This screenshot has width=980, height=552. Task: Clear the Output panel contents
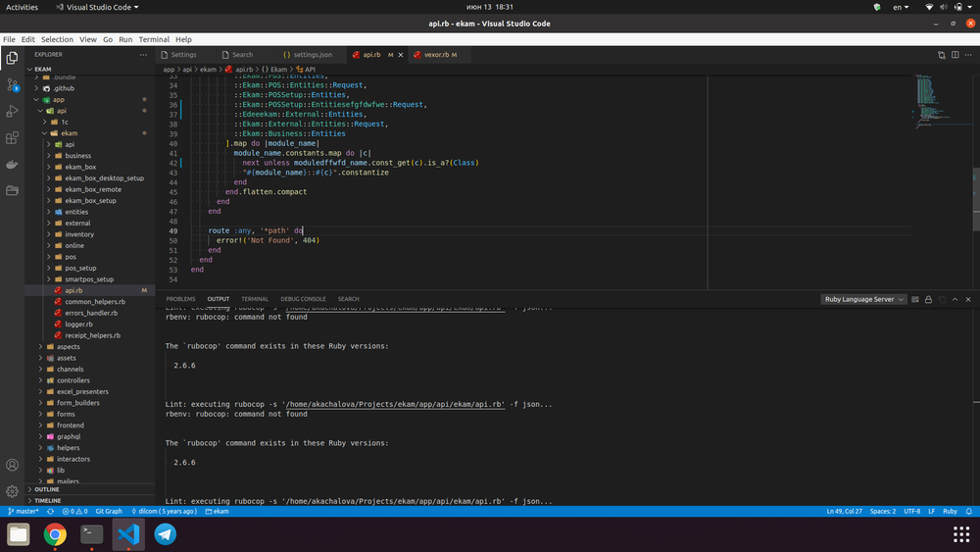913,299
